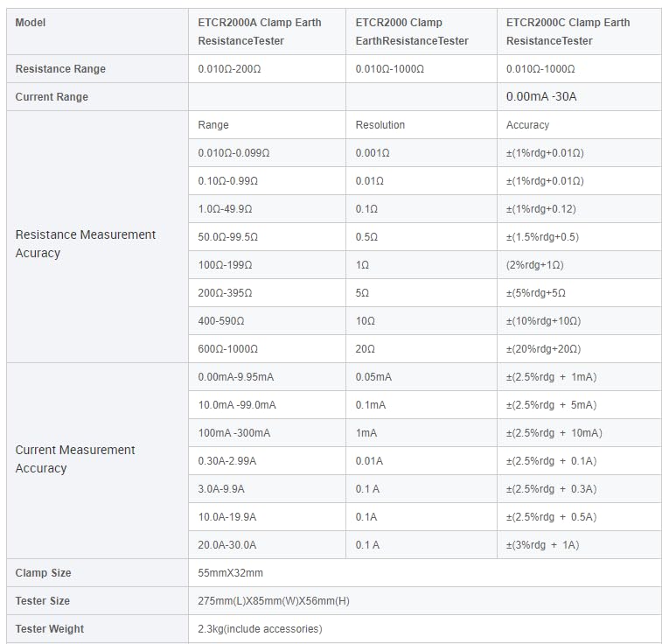
Task: Select the ETCR2000C Clamp Earth ResistanceTester cell
Action: point(580,31)
